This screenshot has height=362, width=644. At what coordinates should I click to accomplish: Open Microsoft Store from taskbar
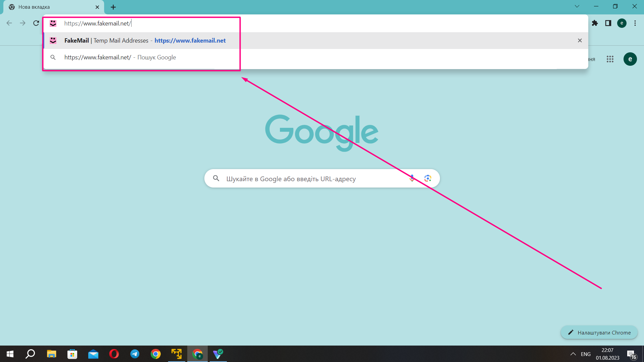[x=72, y=354]
